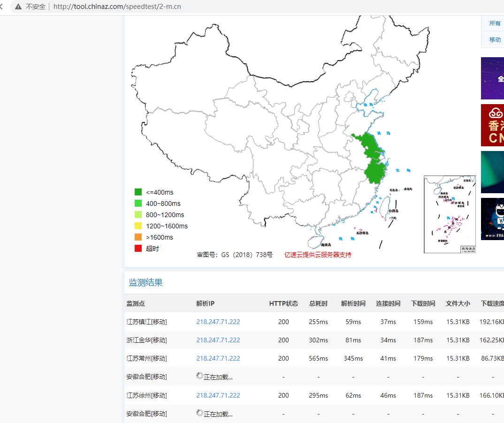Select the 移动 filter tab
504x423 pixels.
[x=494, y=40]
